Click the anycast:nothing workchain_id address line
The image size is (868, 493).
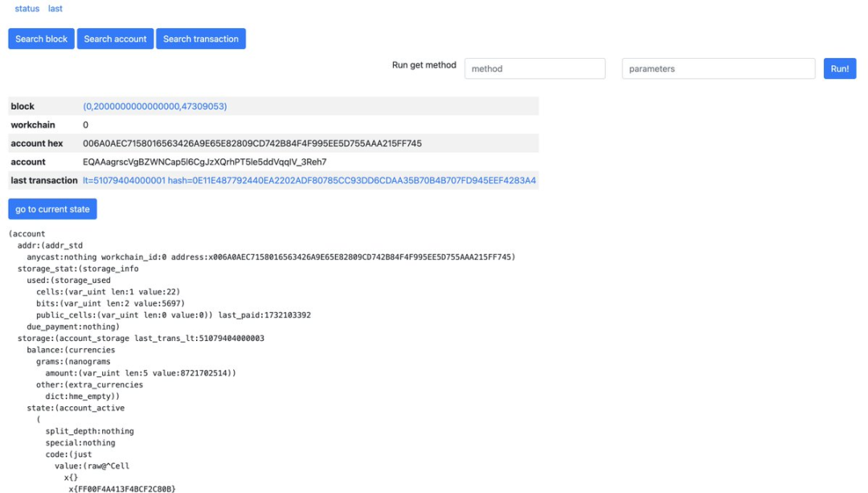[271, 257]
